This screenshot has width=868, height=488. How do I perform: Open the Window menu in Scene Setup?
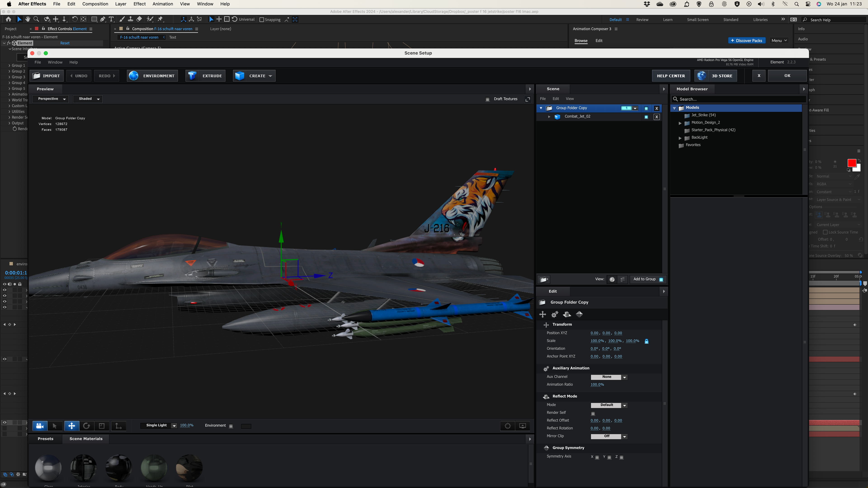point(55,62)
